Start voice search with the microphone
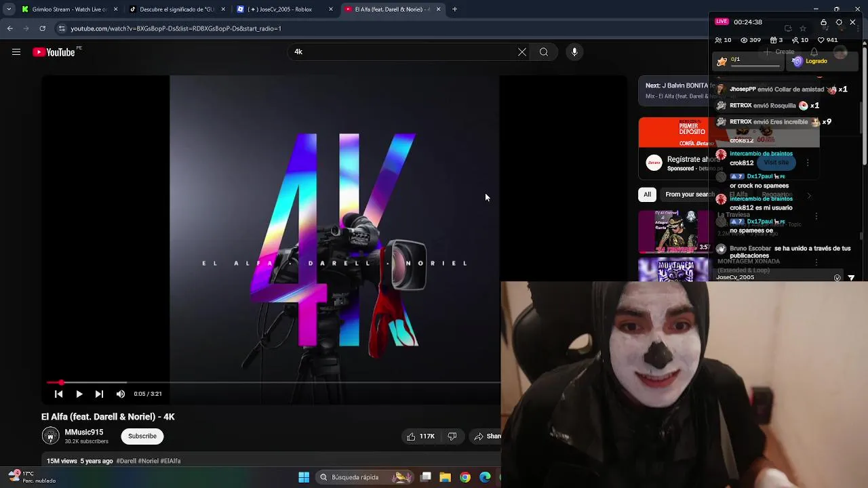This screenshot has width=868, height=488. (x=574, y=52)
